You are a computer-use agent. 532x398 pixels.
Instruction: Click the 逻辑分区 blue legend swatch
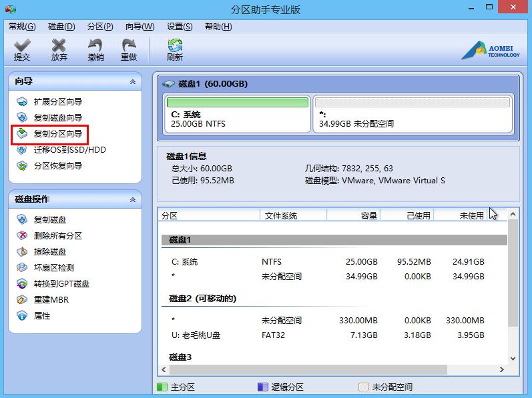click(263, 387)
